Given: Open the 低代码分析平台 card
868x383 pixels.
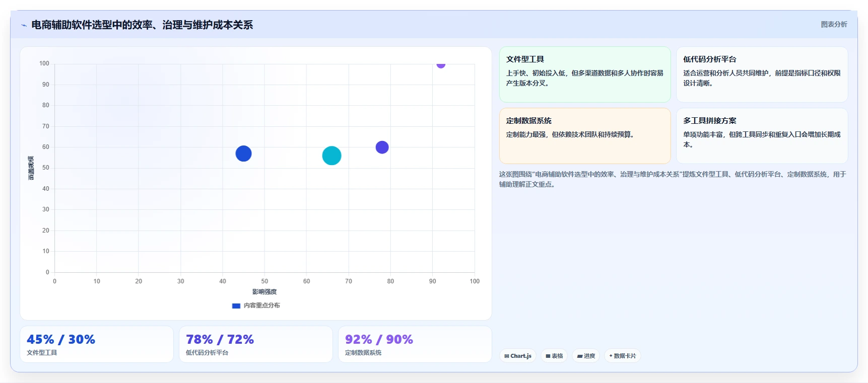Looking at the screenshot, I should click(762, 74).
